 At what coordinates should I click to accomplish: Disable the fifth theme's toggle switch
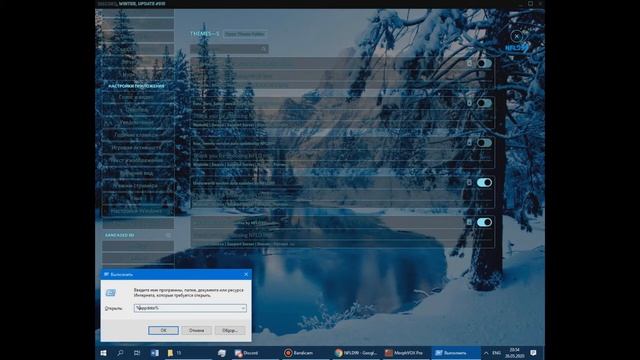pos(484,222)
